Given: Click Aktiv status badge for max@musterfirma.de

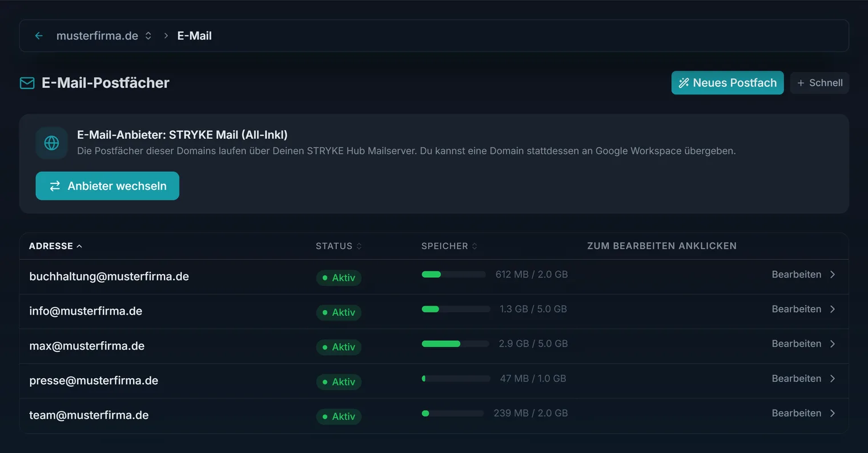Looking at the screenshot, I should coord(339,347).
